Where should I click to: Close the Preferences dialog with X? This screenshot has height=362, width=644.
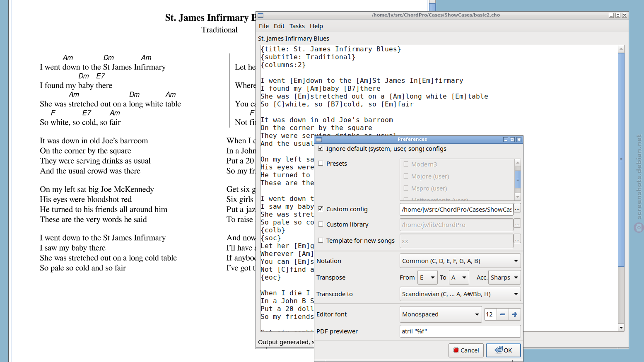(519, 140)
